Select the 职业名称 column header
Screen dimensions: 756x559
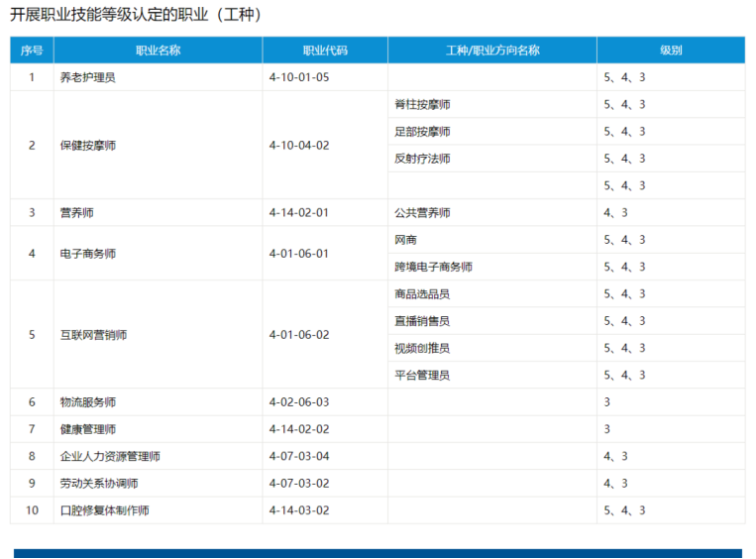click(159, 51)
